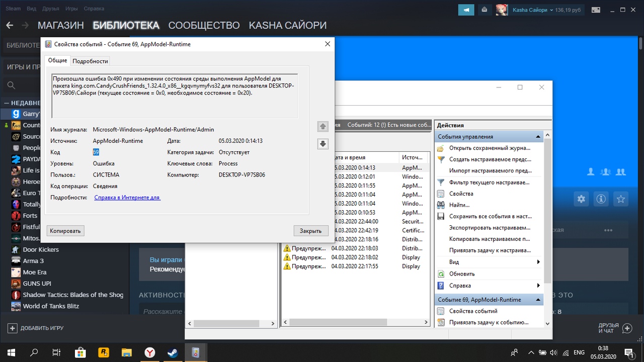Open Steam inbox envelope icon
The height and width of the screenshot is (362, 644).
tap(484, 10)
